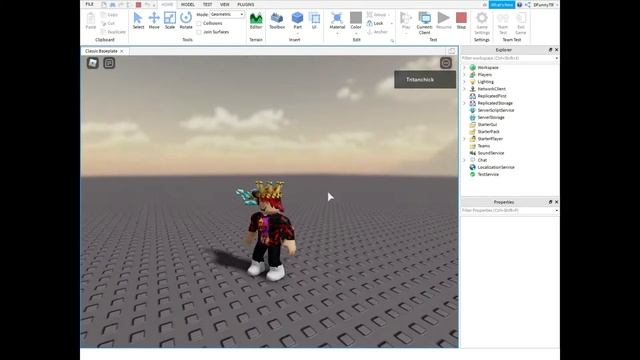
Task: Click the Play test button
Action: pyautogui.click(x=406, y=20)
